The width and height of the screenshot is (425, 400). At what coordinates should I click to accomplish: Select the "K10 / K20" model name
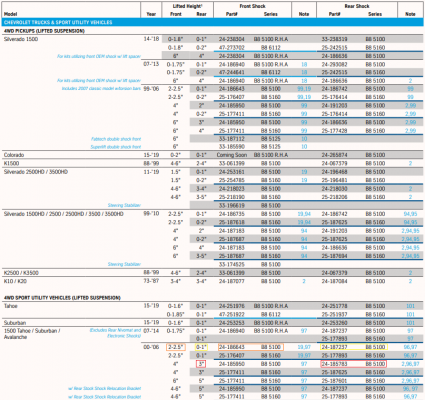[15, 281]
